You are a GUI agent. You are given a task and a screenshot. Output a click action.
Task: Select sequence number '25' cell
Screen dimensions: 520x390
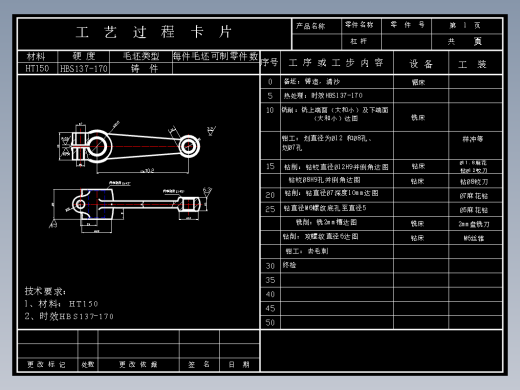click(270, 209)
